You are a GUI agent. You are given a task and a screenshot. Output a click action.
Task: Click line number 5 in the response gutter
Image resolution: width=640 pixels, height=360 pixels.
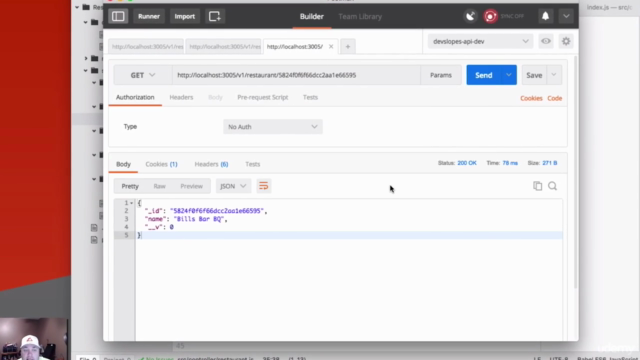click(x=126, y=235)
